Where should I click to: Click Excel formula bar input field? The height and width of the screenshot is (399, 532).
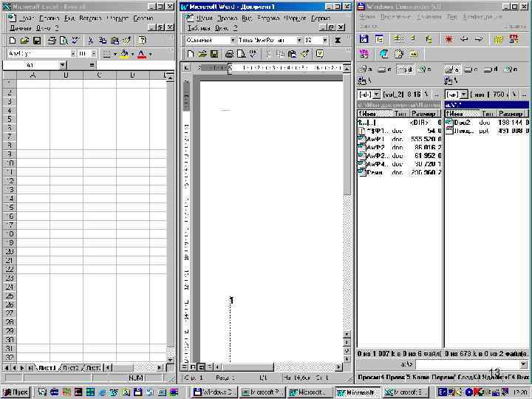pos(136,65)
